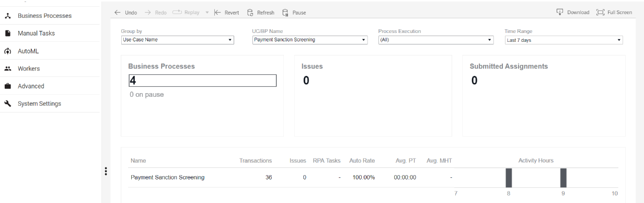The height and width of the screenshot is (203, 644).
Task: Open the UC/BP Name dropdown
Action: click(x=310, y=40)
